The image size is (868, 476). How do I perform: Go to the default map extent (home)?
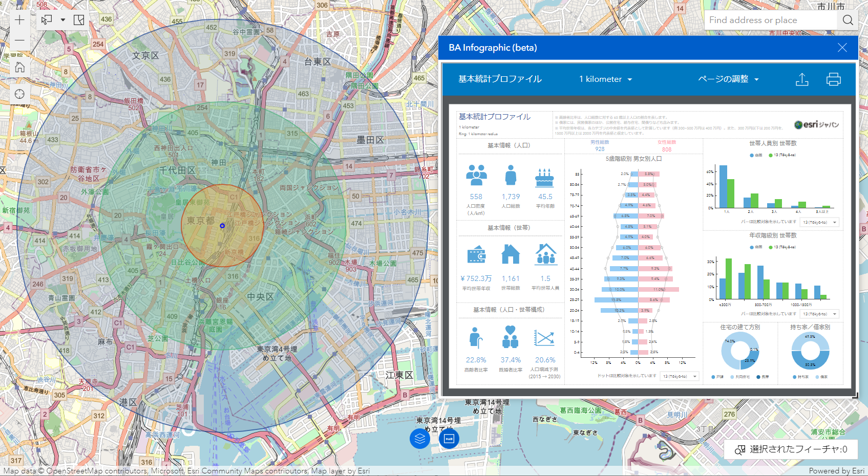click(x=19, y=67)
